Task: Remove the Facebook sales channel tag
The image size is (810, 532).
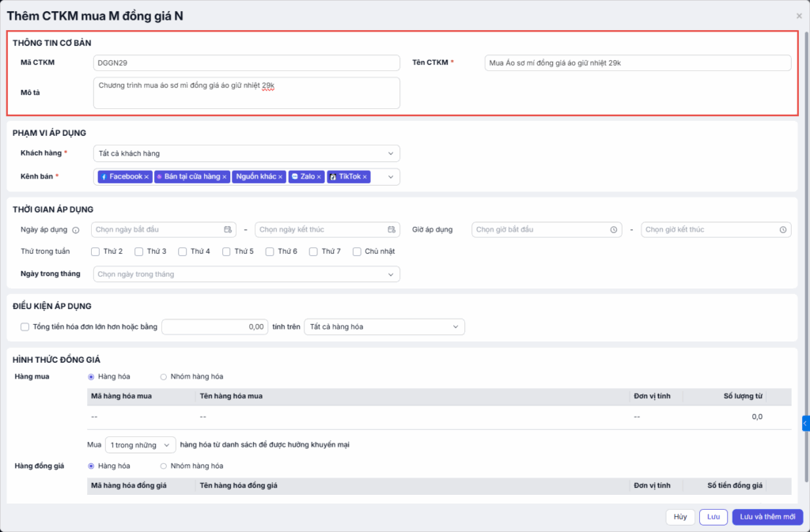Action: point(146,177)
